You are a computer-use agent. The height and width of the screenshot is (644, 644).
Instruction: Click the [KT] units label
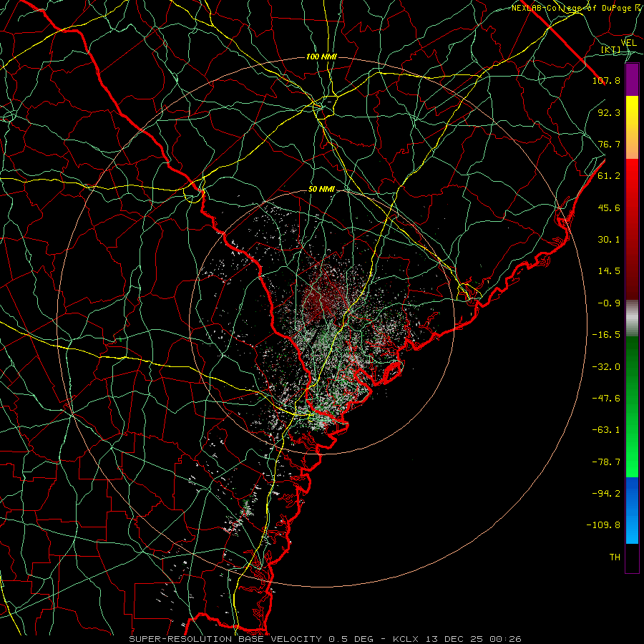click(x=611, y=49)
